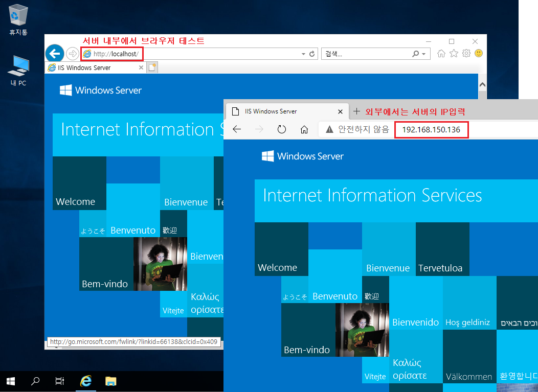Image resolution: width=538 pixels, height=392 pixels.
Task: Click the woman photo thumbnail in Internet Explorer page
Action: [160, 264]
